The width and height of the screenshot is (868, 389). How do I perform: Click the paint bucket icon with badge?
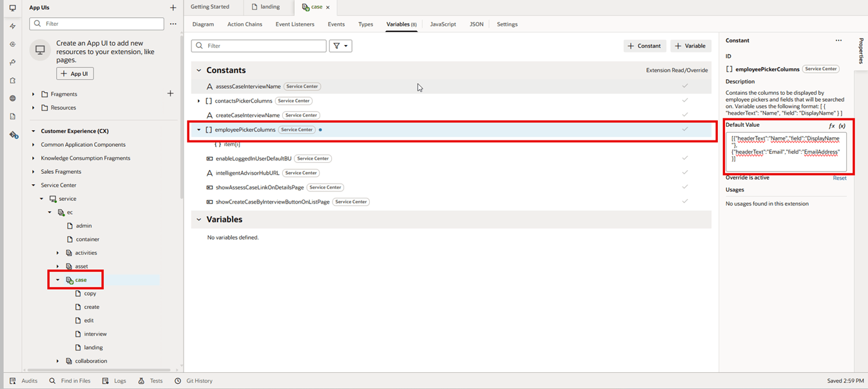point(13,135)
